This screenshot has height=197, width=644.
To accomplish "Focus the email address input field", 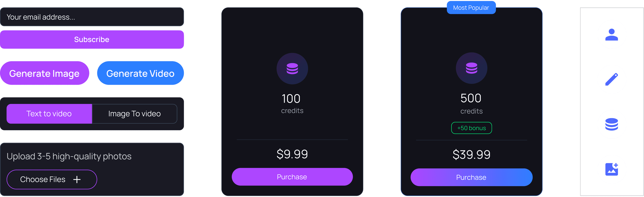I will pyautogui.click(x=92, y=17).
